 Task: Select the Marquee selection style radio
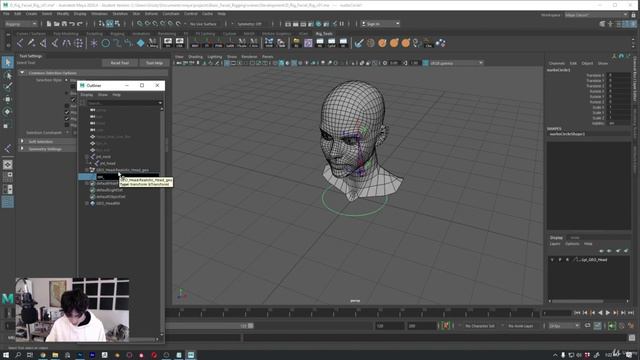67,80
